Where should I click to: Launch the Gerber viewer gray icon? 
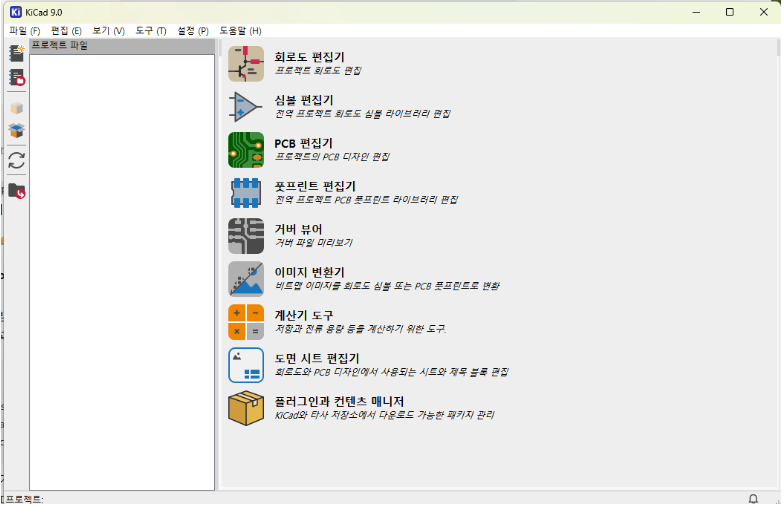pos(246,236)
